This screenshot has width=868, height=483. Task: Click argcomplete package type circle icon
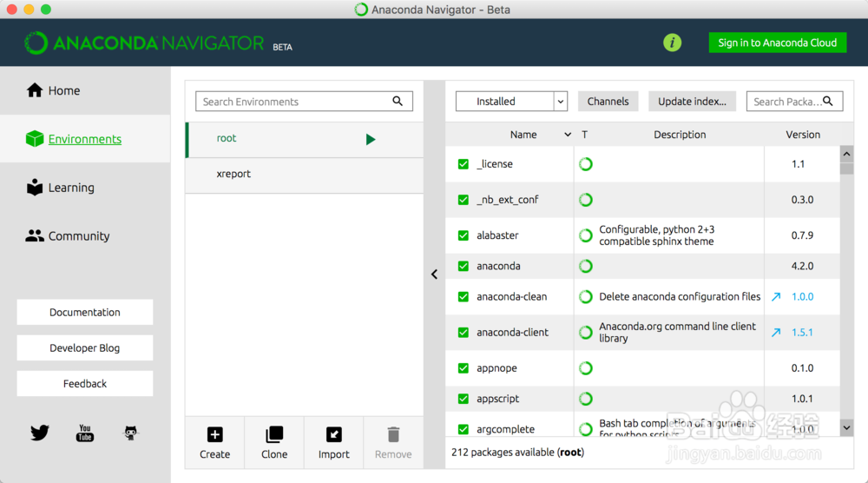[x=586, y=429]
